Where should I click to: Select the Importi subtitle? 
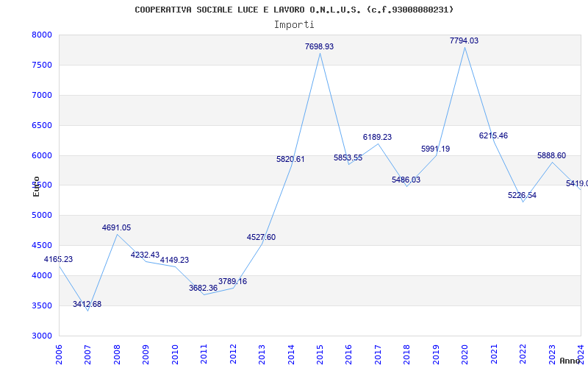[x=294, y=25]
